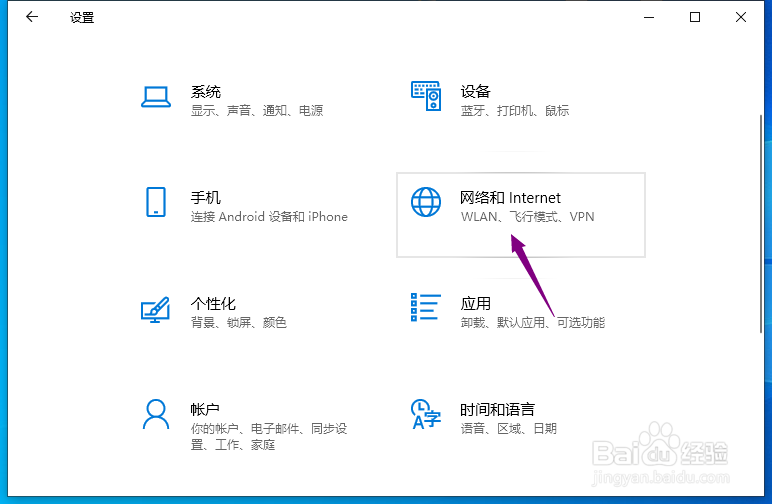772x504 pixels.
Task: Click the System laptop icon
Action: (156, 96)
